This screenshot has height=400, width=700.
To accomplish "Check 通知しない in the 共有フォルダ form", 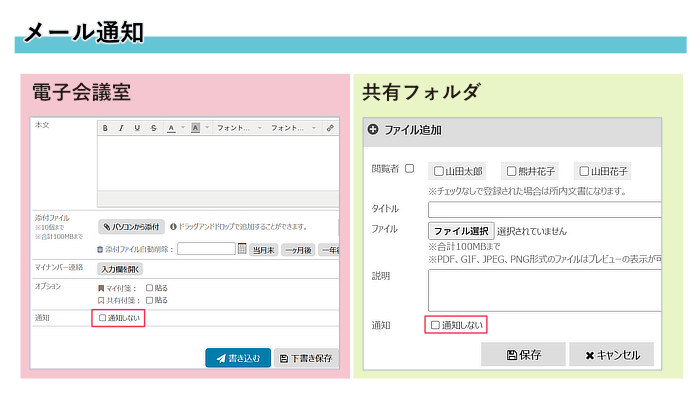I will [x=434, y=325].
